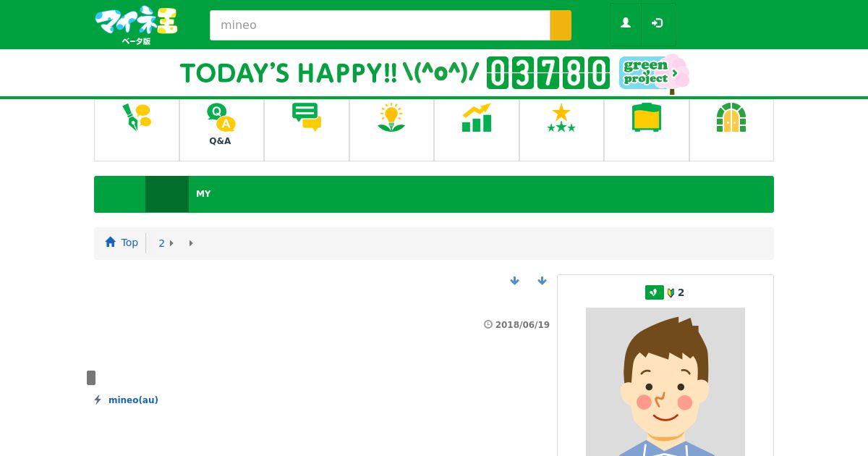Open the mineo(au) tag link
Image resolution: width=868 pixels, height=456 pixels.
coord(133,400)
